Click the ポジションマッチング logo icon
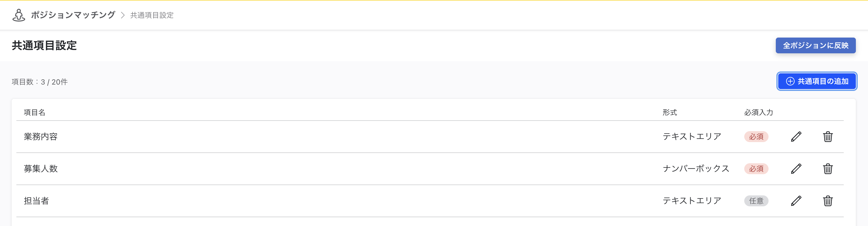The height and width of the screenshot is (226, 868). (19, 15)
